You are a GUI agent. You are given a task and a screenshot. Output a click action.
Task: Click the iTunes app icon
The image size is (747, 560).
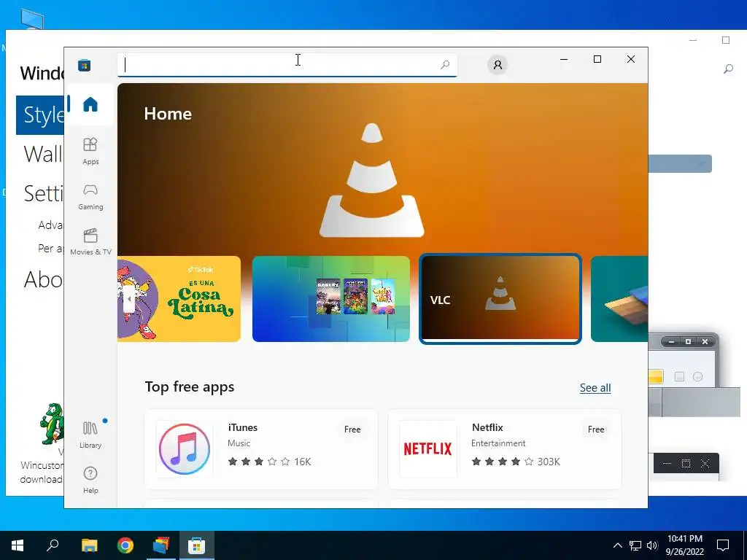(x=185, y=448)
